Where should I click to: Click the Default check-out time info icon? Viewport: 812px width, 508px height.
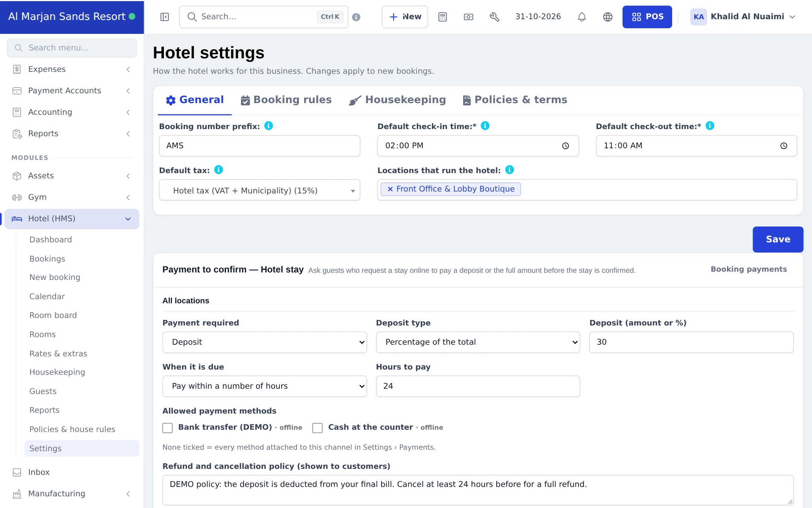[710, 126]
